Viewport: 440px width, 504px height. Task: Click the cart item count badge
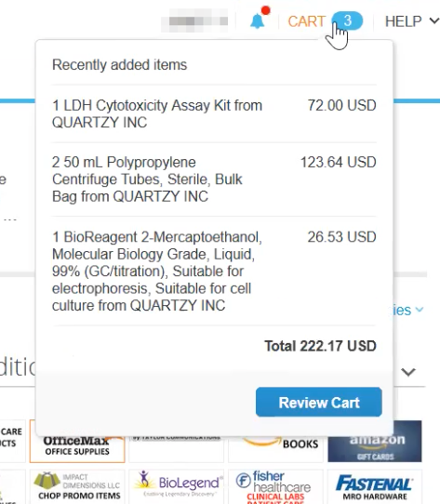pyautogui.click(x=347, y=20)
